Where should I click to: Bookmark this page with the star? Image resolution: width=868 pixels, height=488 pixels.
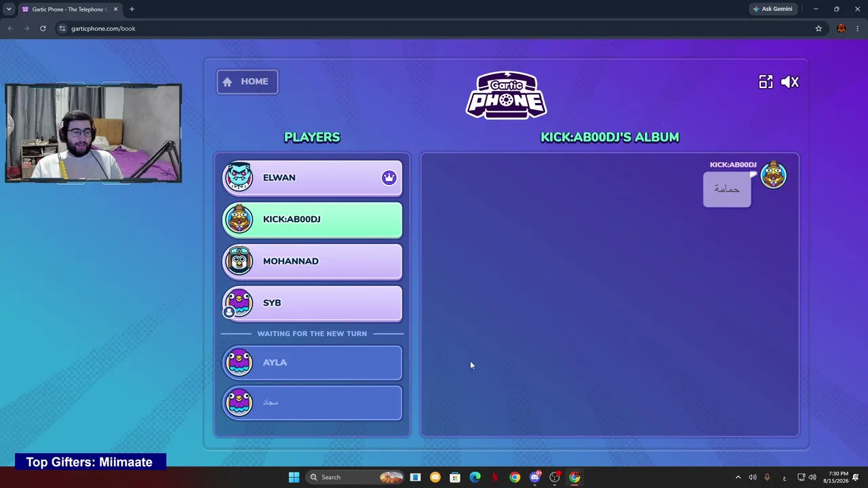[818, 28]
